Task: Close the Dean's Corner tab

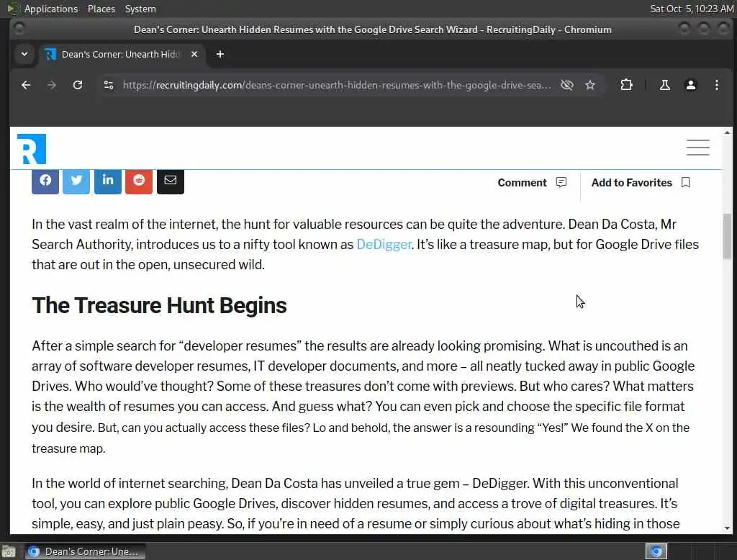Action: [194, 54]
